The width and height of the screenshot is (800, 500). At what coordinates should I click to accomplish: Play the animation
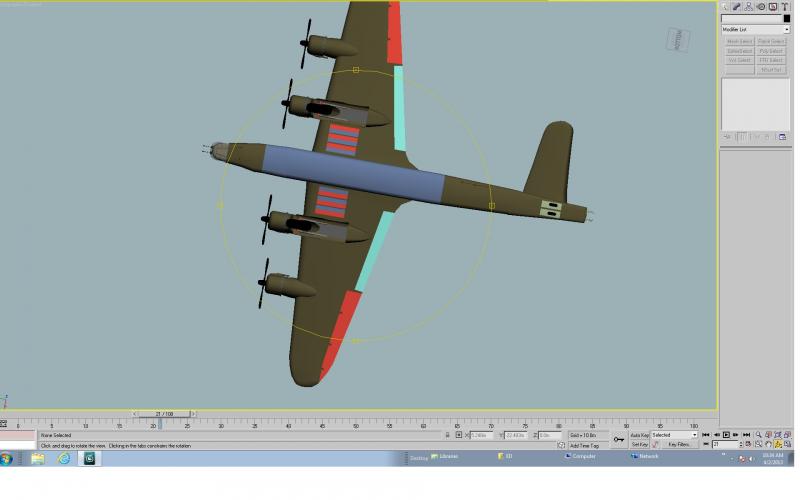[727, 435]
